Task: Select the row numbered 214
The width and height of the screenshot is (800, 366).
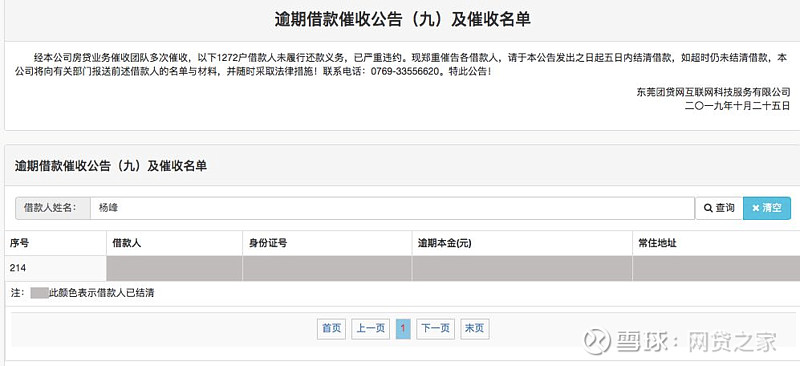Action: click(x=402, y=268)
